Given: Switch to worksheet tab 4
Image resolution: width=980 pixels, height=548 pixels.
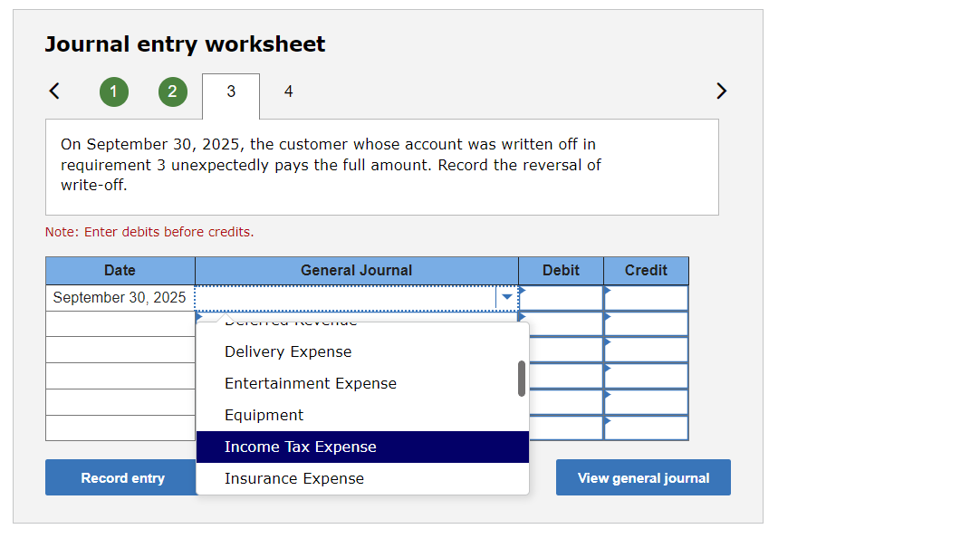Looking at the screenshot, I should (288, 91).
